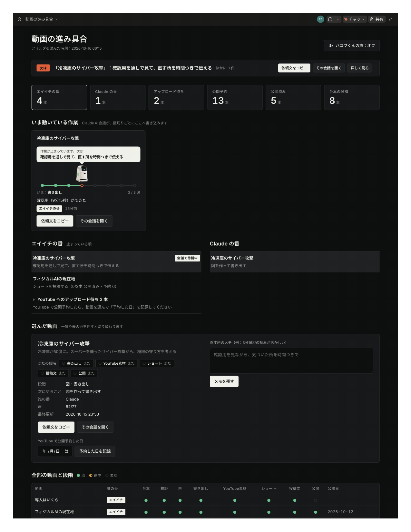Select フィジカルAIの現在地 row in エイイチの番 list
This screenshot has height=532, width=411.
pyautogui.click(x=116, y=282)
